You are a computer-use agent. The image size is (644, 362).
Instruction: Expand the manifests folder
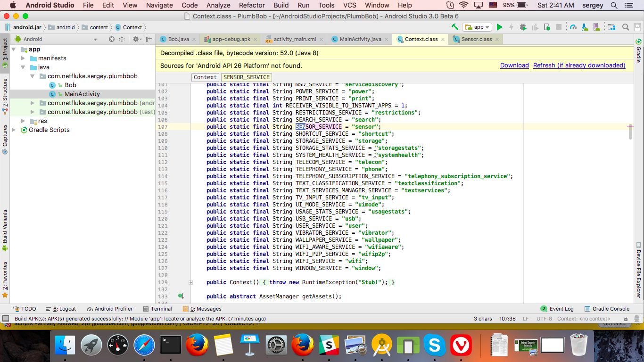pos(23,58)
